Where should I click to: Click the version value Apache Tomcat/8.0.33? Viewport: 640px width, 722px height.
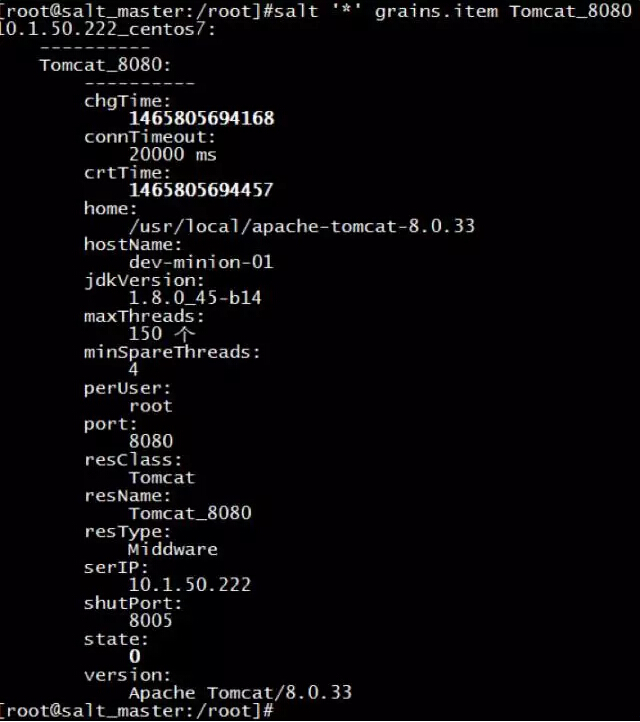[x=240, y=693]
